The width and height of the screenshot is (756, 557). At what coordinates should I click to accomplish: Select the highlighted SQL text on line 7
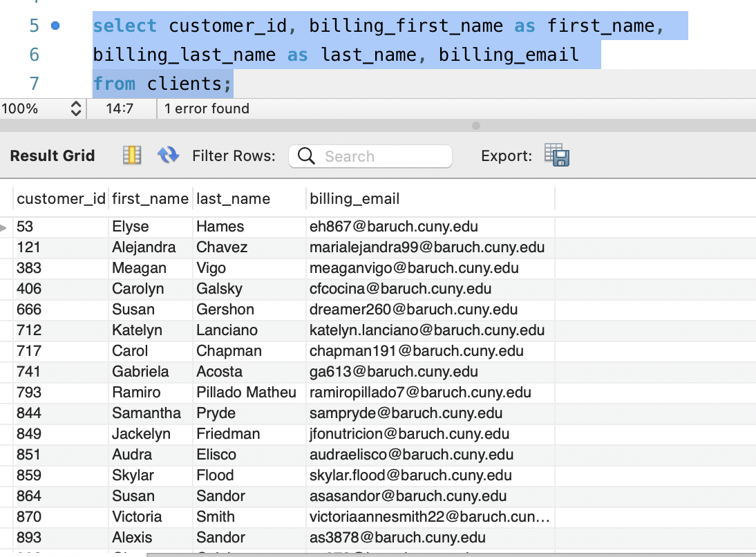click(162, 83)
